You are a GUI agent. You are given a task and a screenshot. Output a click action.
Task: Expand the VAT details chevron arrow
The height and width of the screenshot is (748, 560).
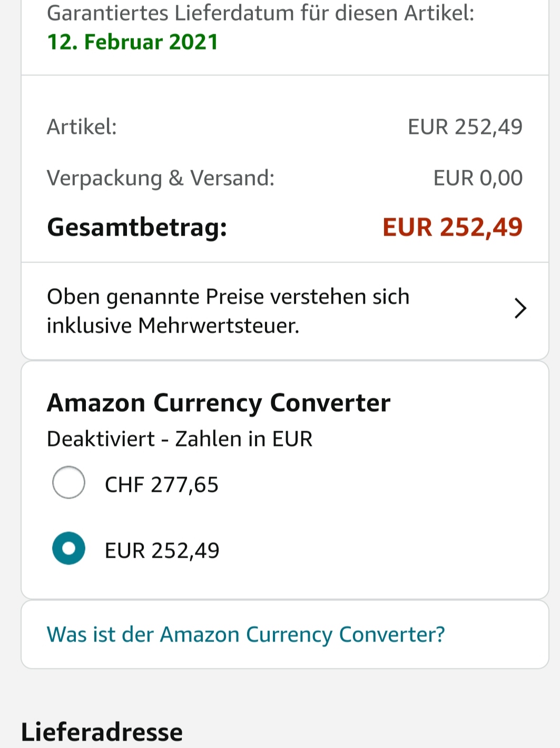[520, 309]
